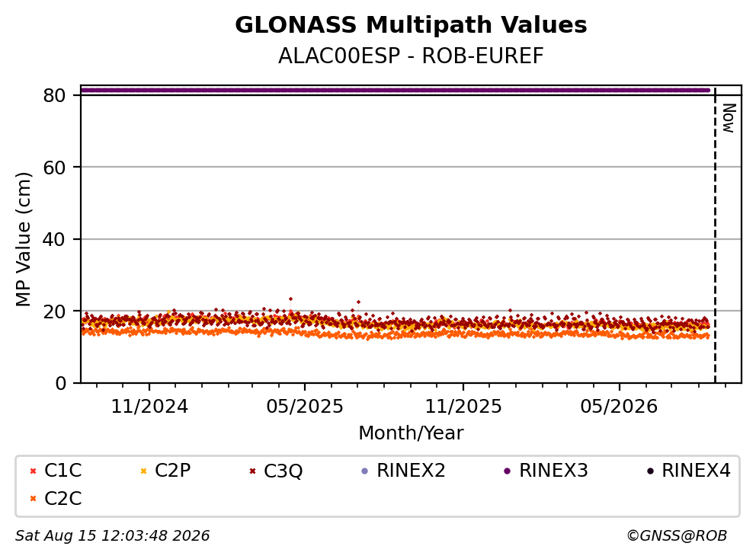The image size is (756, 559).
Task: Click the chart title GLONASS Multipath Values
Action: click(x=411, y=25)
